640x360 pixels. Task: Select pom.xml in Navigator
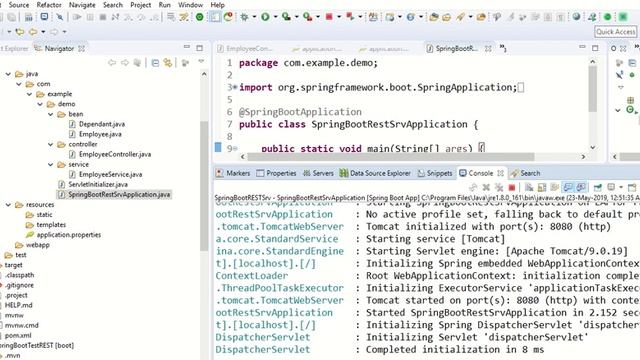click(18, 336)
